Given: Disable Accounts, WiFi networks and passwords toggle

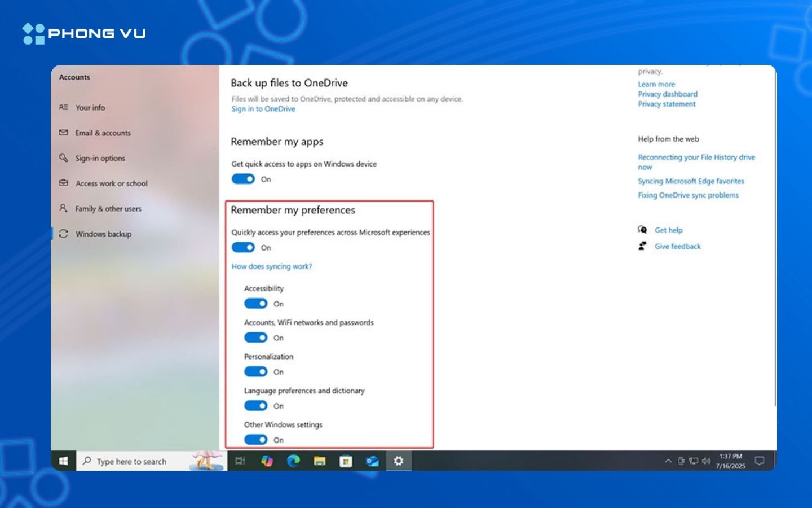Looking at the screenshot, I should (x=255, y=338).
